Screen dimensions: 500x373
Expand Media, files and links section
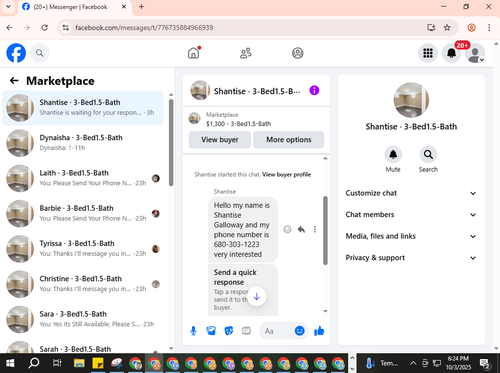411,236
